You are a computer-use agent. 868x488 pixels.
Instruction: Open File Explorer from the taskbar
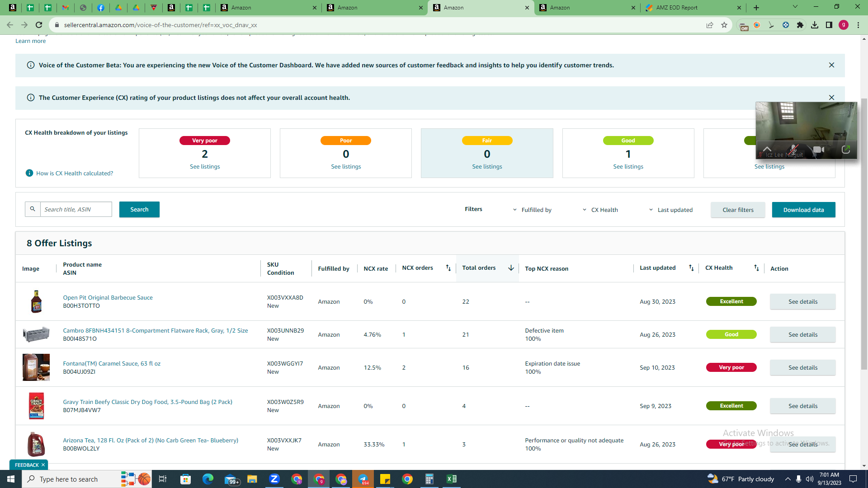[x=252, y=479]
